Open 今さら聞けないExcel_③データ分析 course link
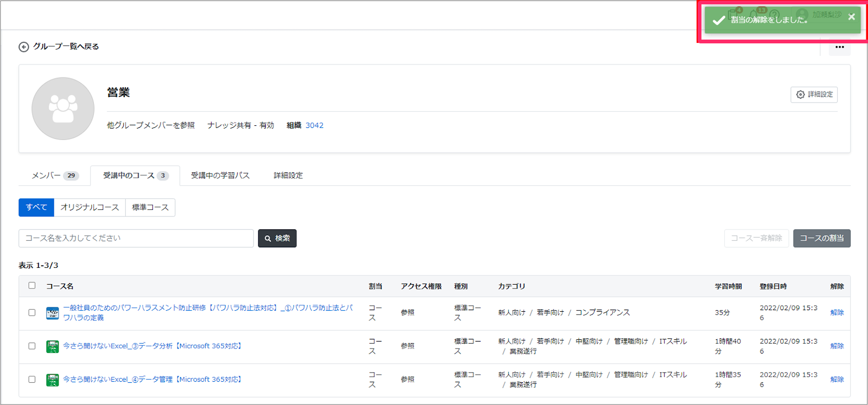 point(152,346)
